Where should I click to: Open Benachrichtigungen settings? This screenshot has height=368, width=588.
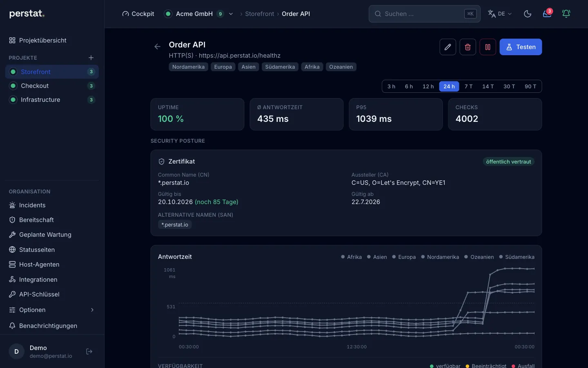52,326
